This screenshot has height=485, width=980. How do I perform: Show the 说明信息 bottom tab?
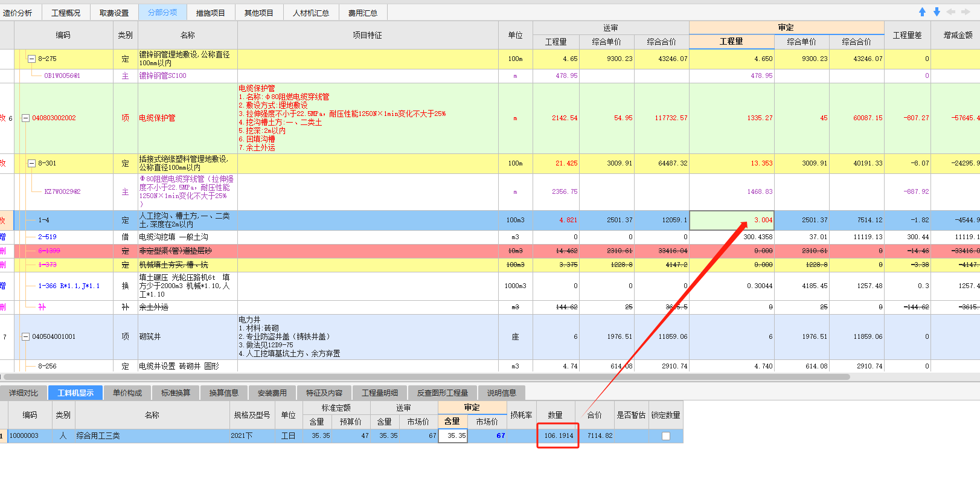[x=502, y=393]
